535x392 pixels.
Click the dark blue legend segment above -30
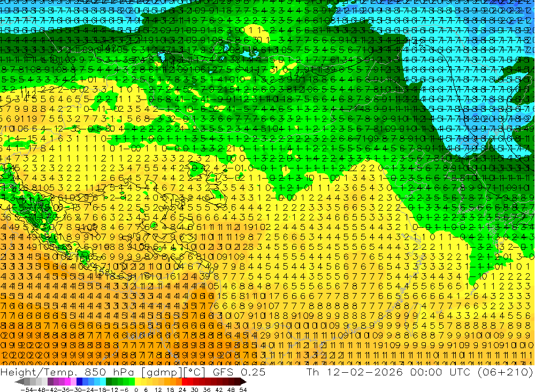[x=79, y=381]
